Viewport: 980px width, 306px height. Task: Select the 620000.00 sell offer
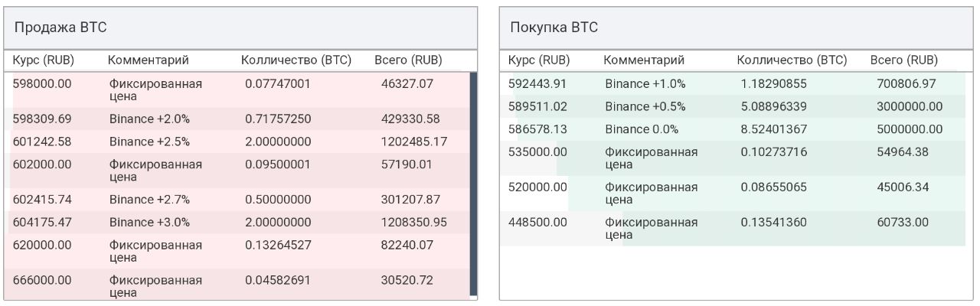(x=237, y=252)
